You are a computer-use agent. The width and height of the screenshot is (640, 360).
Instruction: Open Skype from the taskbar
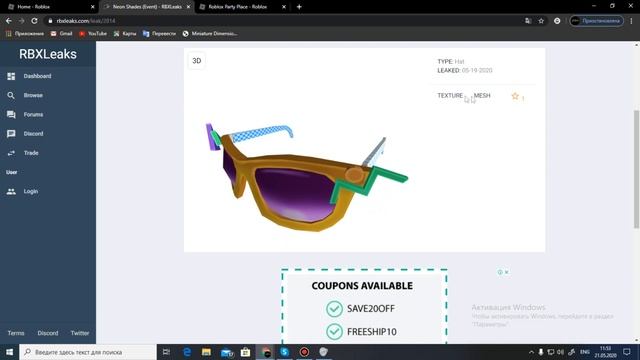pos(284,352)
